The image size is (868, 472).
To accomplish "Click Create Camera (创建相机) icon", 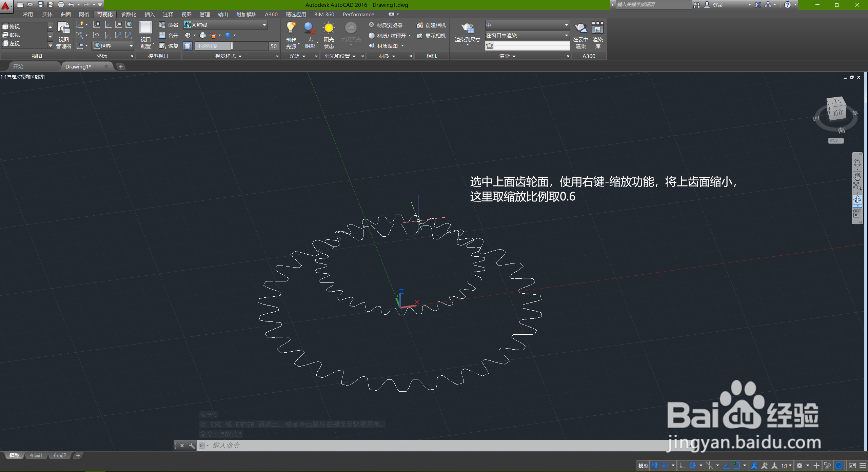I will (x=420, y=25).
